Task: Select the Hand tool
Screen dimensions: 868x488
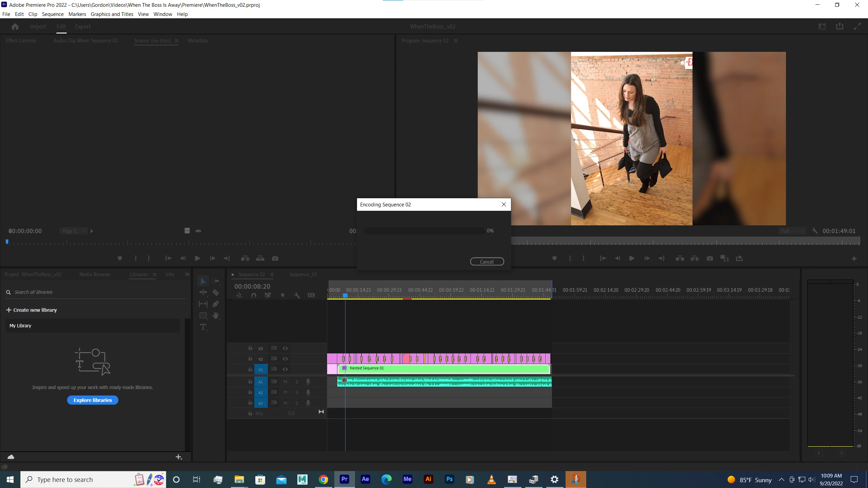Action: (x=216, y=316)
